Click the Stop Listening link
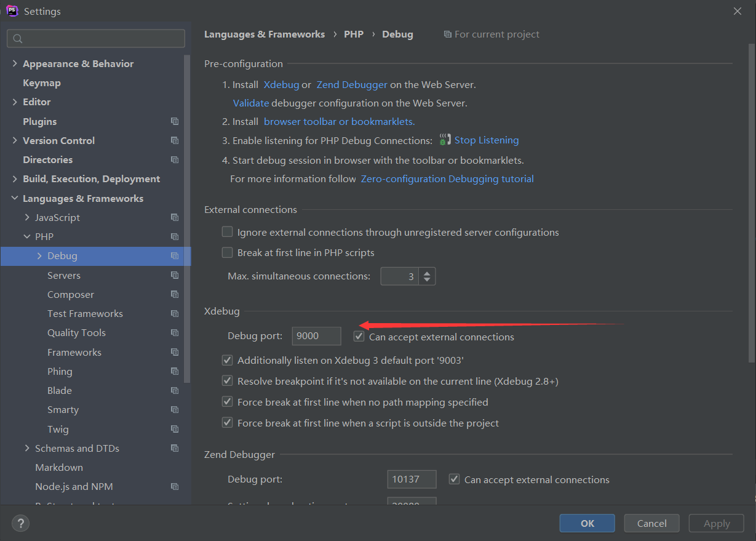The image size is (756, 541). coord(487,140)
